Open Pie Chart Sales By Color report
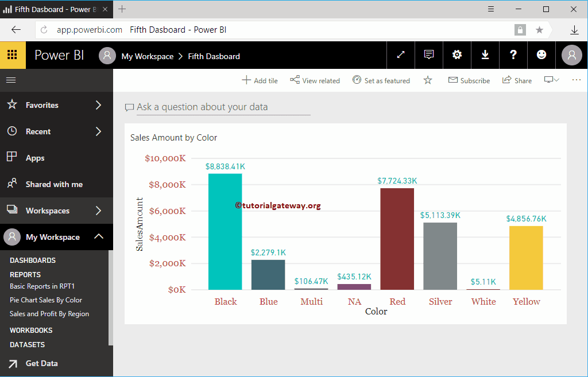The width and height of the screenshot is (588, 377). 46,300
